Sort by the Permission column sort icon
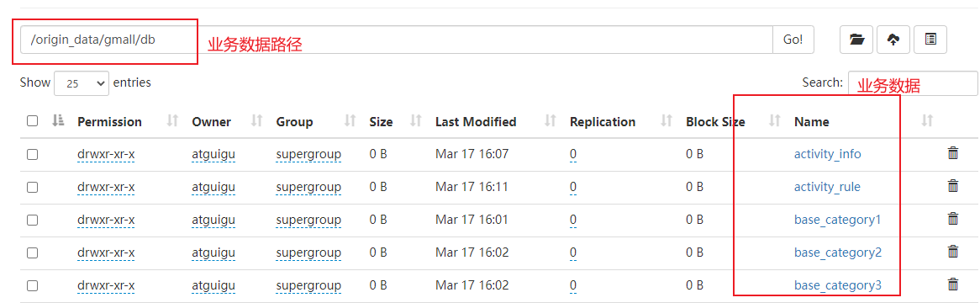Image resolution: width=980 pixels, height=303 pixels. click(173, 121)
